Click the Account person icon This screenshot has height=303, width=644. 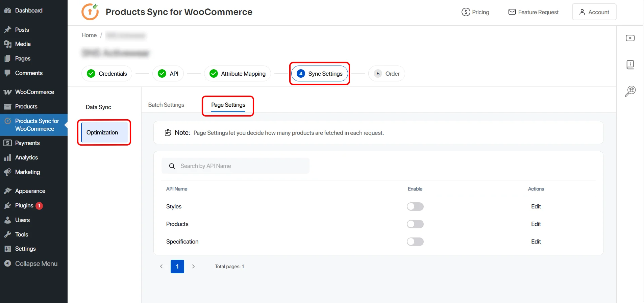pos(582,12)
